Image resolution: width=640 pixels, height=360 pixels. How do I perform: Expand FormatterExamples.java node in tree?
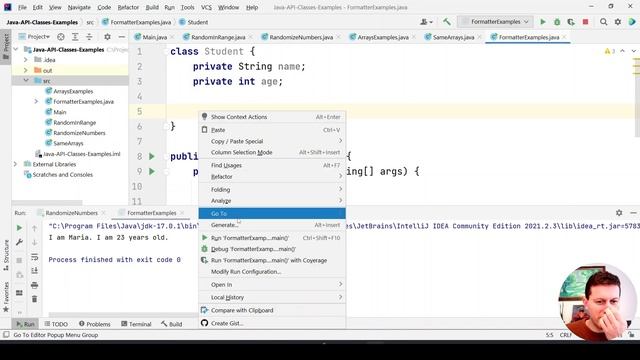(x=36, y=102)
